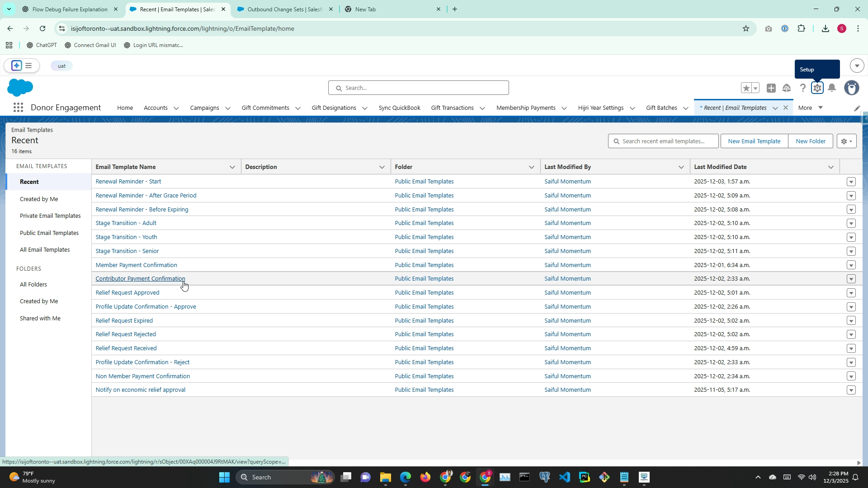
Task: Open Contributor Payment Confirmation template link
Action: [x=140, y=279]
